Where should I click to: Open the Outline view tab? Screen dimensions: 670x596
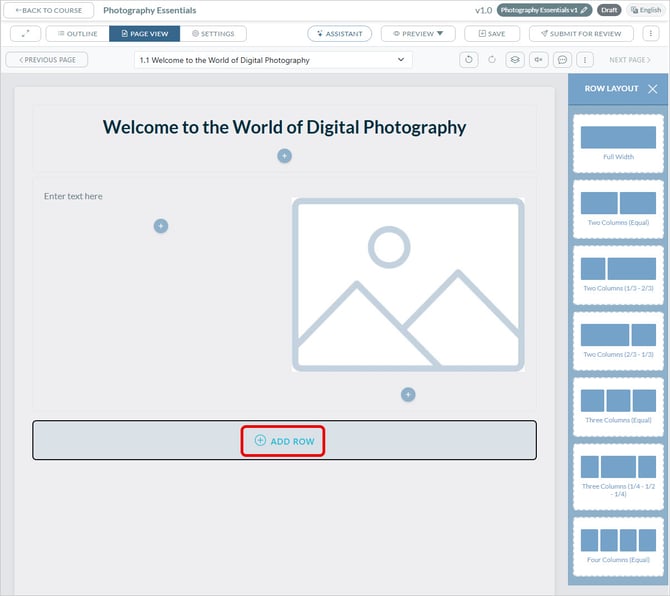point(77,33)
